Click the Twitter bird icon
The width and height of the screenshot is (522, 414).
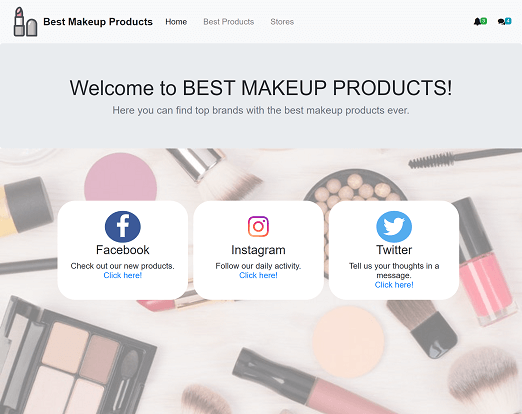point(394,227)
